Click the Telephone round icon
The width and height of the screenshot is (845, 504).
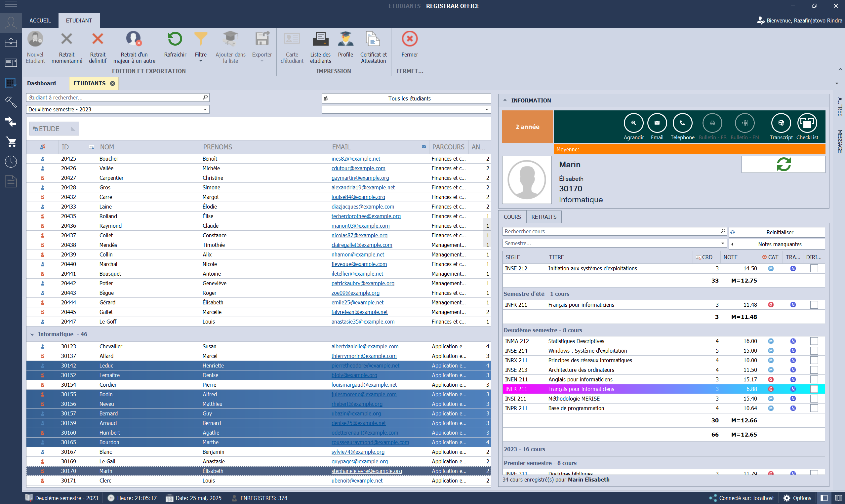tap(682, 123)
